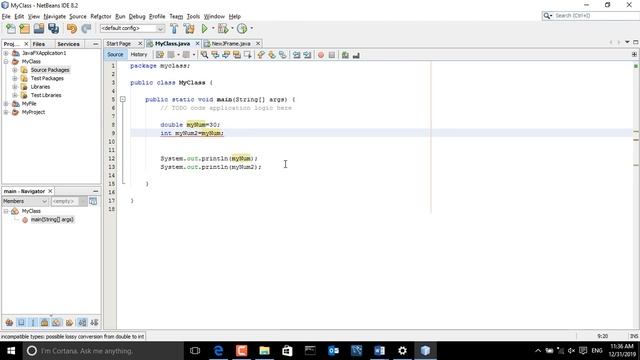Select Test Packages in project tree

click(47, 78)
